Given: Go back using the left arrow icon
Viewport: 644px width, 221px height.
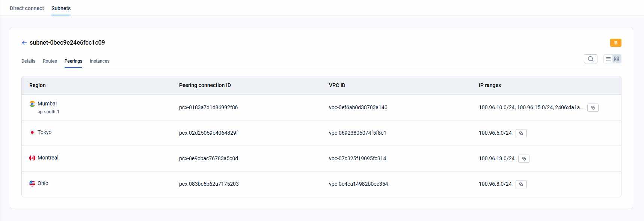Looking at the screenshot, I should [x=24, y=43].
